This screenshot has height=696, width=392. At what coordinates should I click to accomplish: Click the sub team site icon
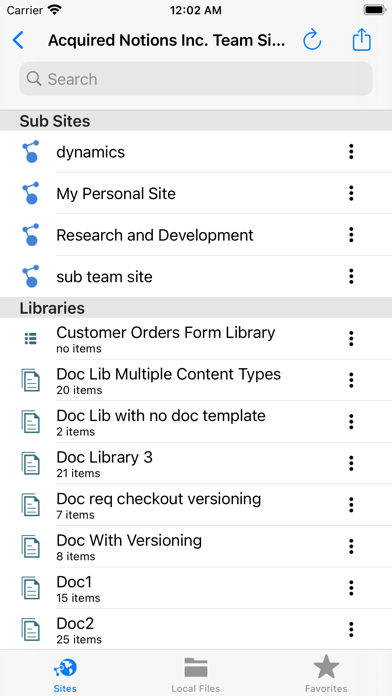(x=31, y=277)
